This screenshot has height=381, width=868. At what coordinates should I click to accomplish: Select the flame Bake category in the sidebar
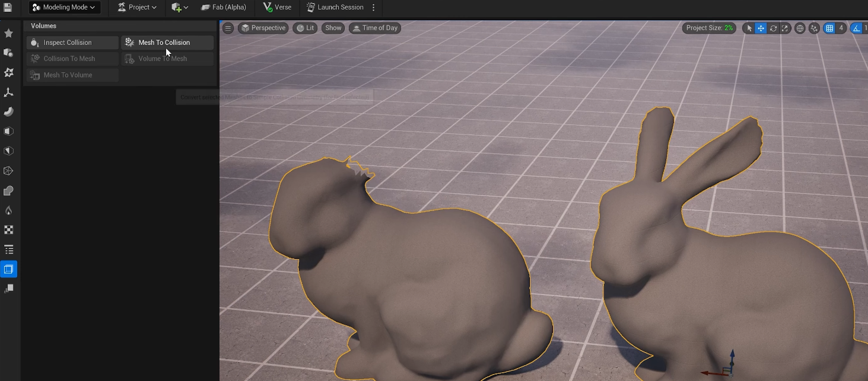8,210
